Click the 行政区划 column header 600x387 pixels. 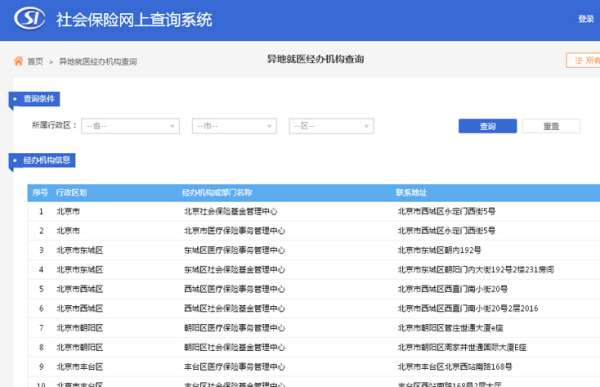(x=72, y=193)
